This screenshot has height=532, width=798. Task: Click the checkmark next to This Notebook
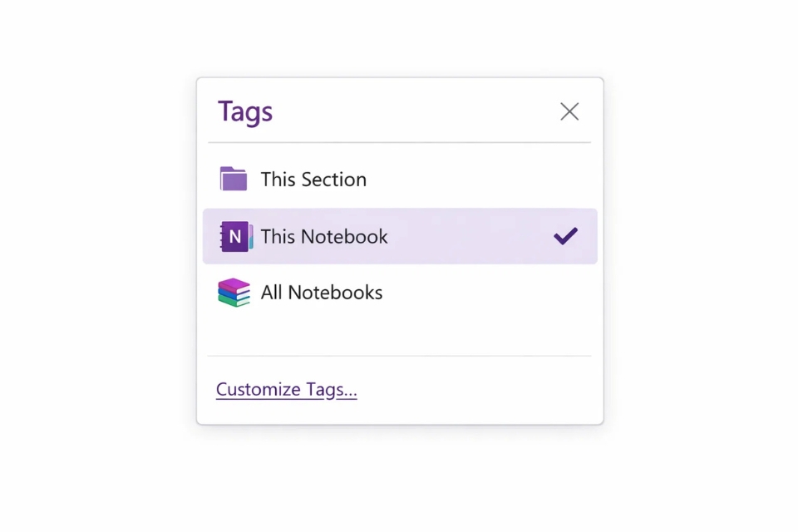pyautogui.click(x=565, y=235)
